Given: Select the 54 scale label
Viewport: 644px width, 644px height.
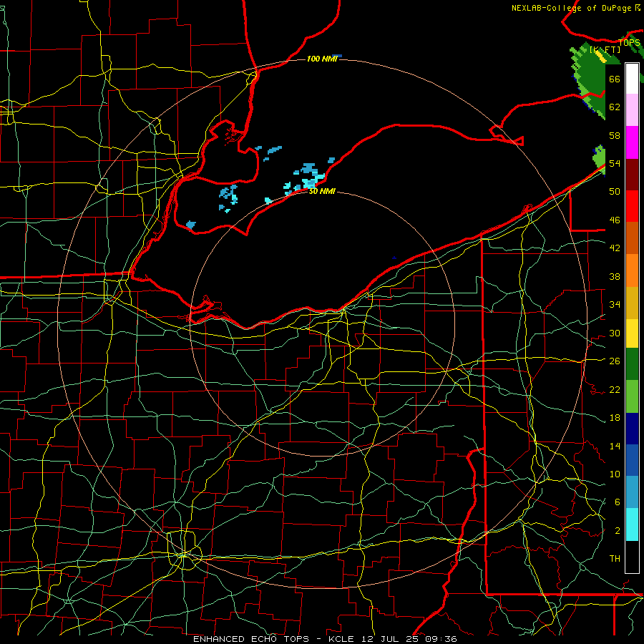Looking at the screenshot, I should click(x=615, y=163).
